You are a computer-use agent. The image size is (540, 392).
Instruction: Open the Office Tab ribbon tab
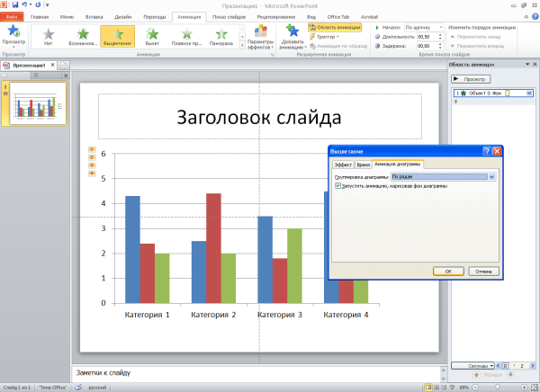[x=337, y=17]
